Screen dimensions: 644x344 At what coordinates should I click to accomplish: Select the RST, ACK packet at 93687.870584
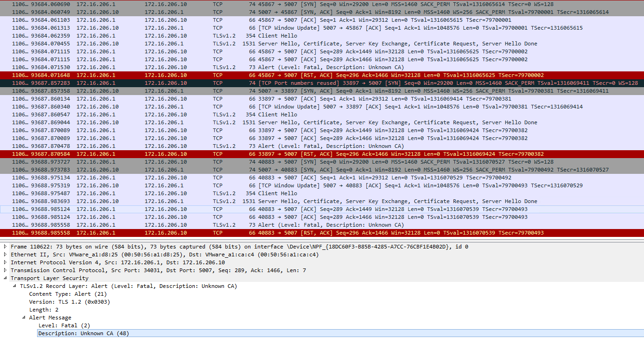(x=322, y=154)
